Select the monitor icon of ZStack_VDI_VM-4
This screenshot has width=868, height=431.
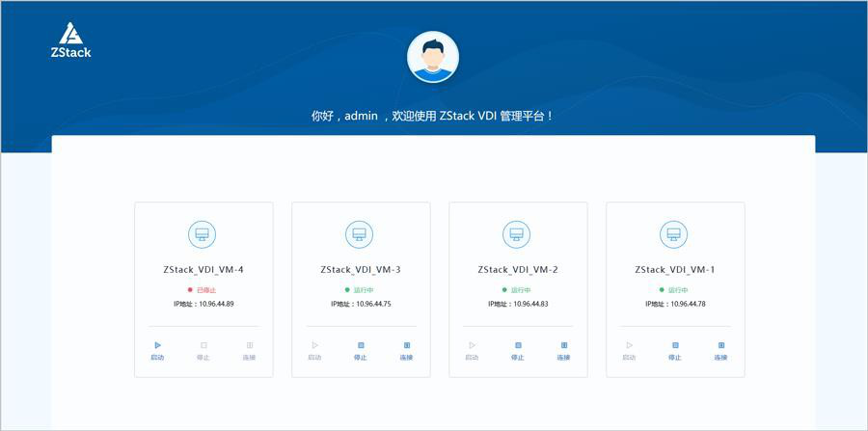(203, 233)
